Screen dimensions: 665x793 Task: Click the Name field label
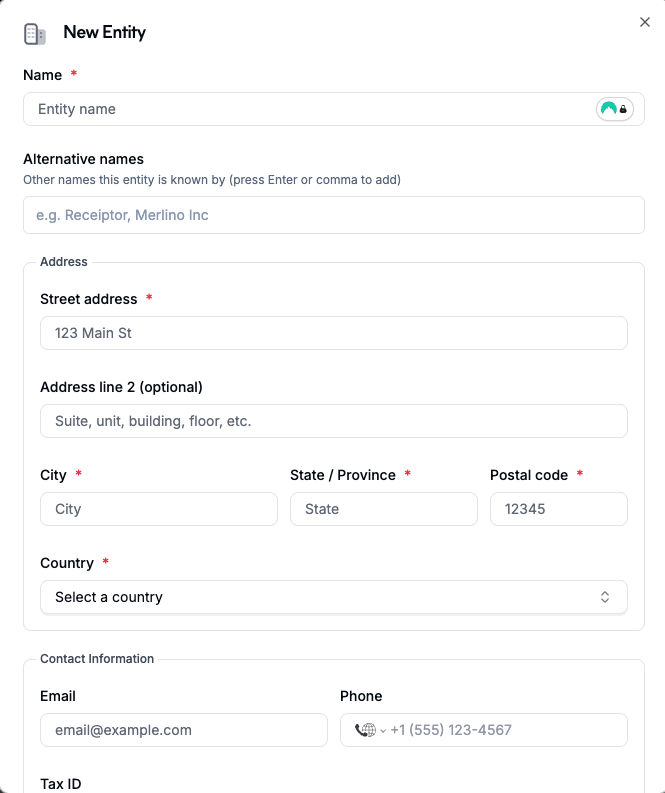pos(42,75)
